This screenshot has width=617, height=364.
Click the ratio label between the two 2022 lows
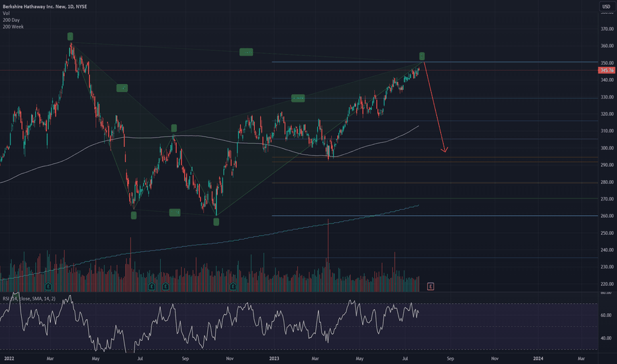tap(175, 212)
